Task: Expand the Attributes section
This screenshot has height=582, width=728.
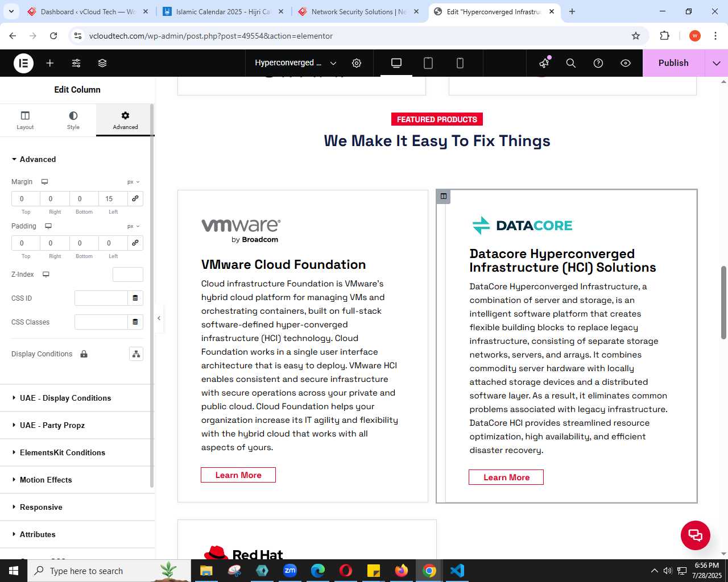Action: (x=77, y=534)
